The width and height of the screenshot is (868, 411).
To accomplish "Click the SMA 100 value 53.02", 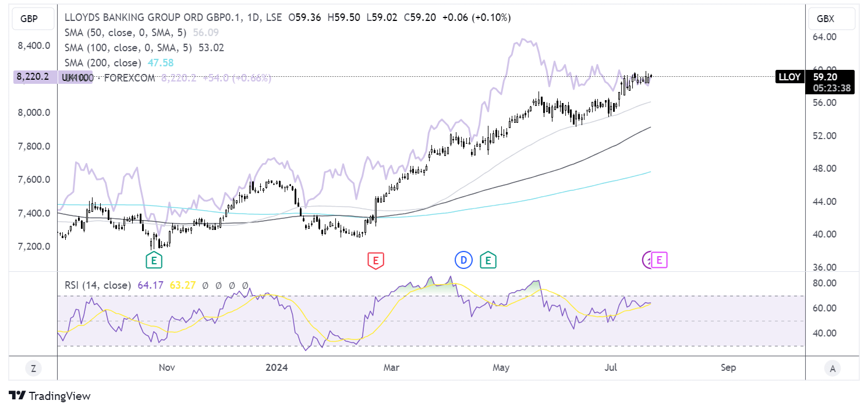I will click(x=211, y=48).
